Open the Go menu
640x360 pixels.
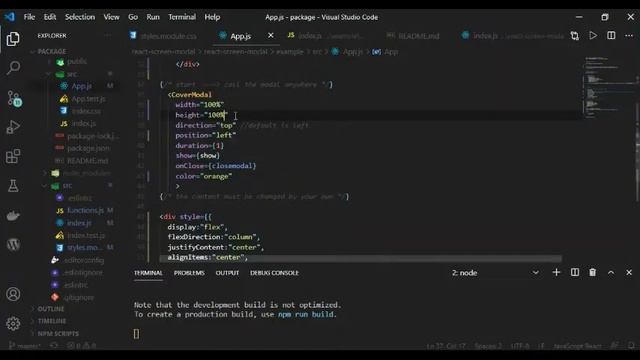(133, 17)
